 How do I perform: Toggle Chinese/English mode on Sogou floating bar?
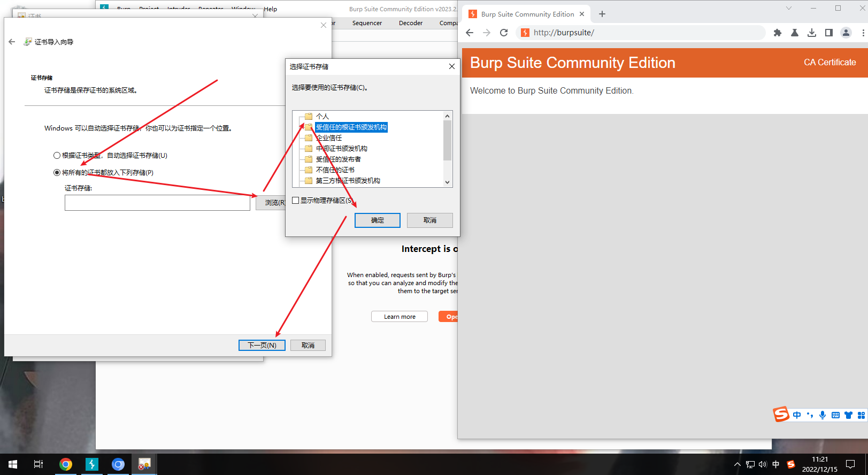tap(797, 415)
